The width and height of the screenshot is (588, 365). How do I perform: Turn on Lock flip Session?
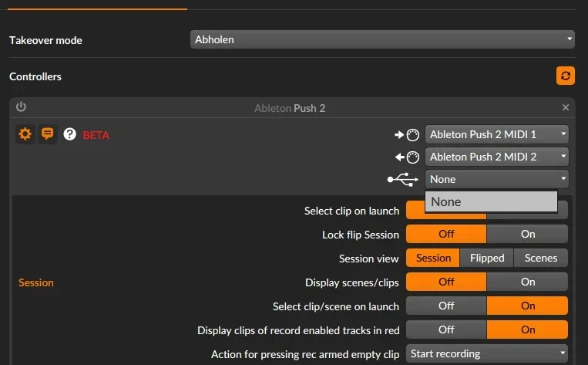tap(527, 234)
